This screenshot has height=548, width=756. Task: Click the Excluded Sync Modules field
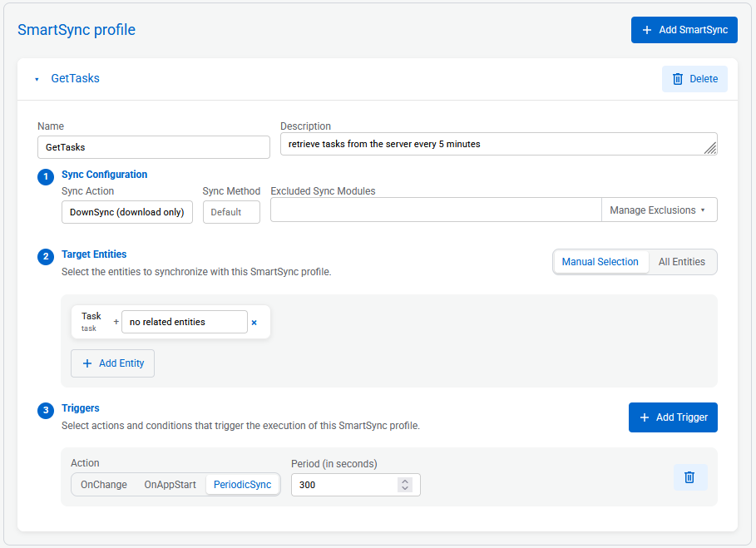tap(436, 210)
